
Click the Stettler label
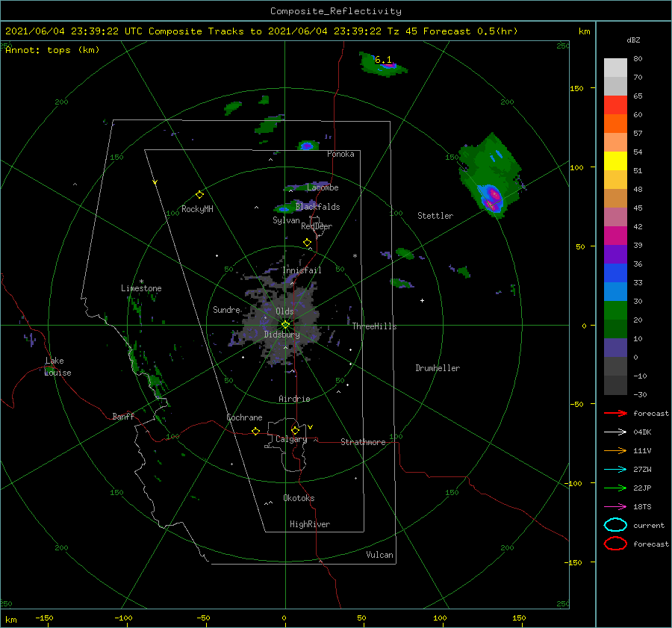pyautogui.click(x=435, y=216)
